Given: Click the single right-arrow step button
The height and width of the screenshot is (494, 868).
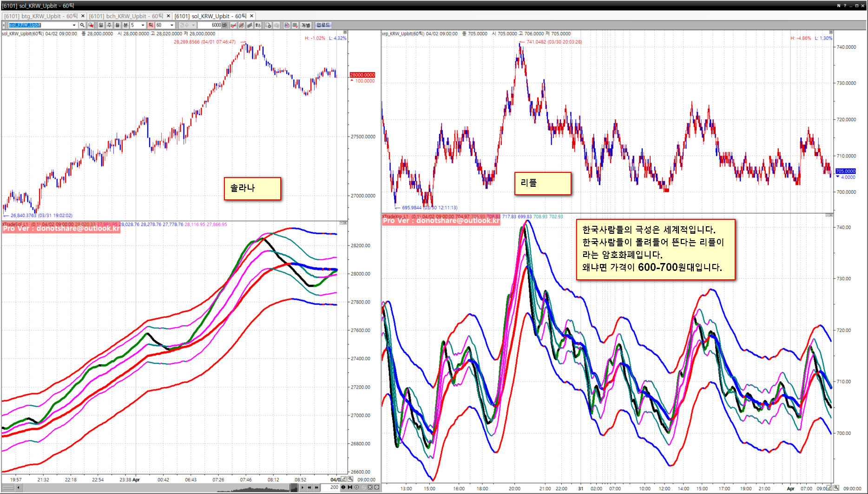Looking at the screenshot, I should click(x=302, y=487).
